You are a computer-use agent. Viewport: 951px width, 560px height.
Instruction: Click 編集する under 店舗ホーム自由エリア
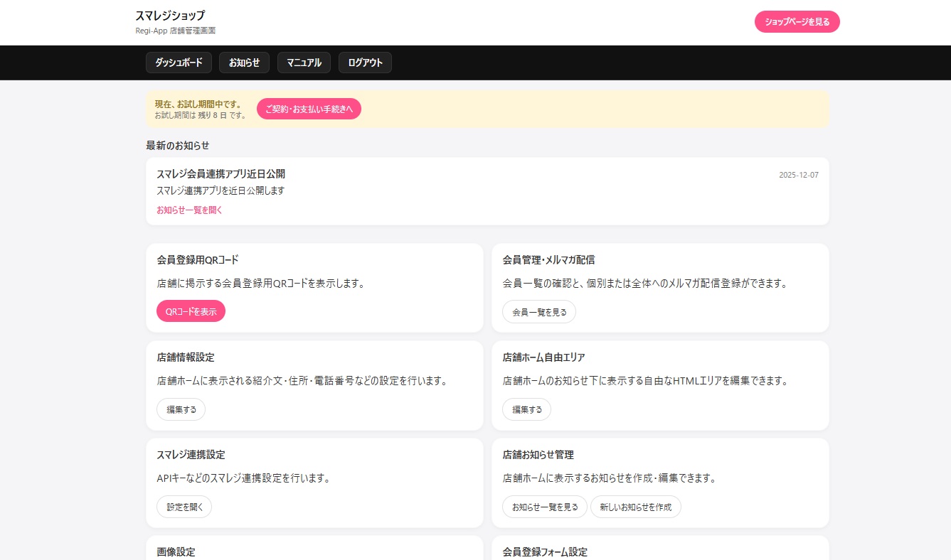[526, 409]
